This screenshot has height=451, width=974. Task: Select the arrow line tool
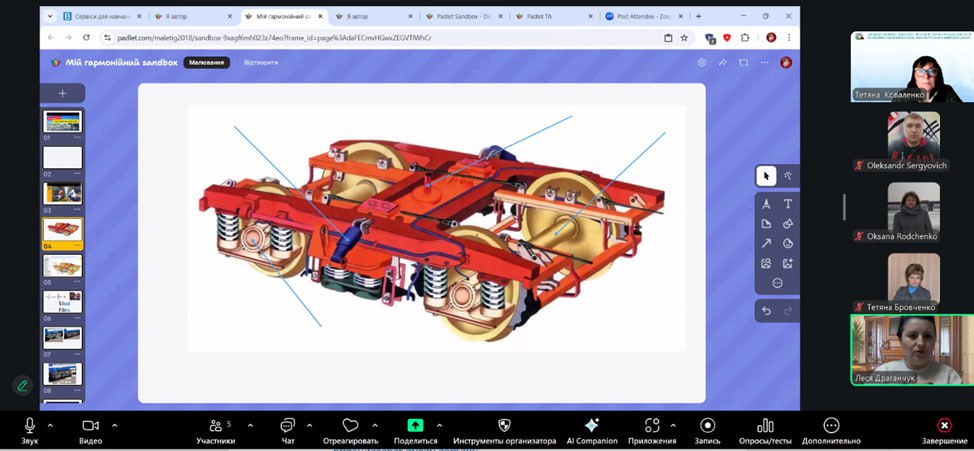pyautogui.click(x=766, y=243)
